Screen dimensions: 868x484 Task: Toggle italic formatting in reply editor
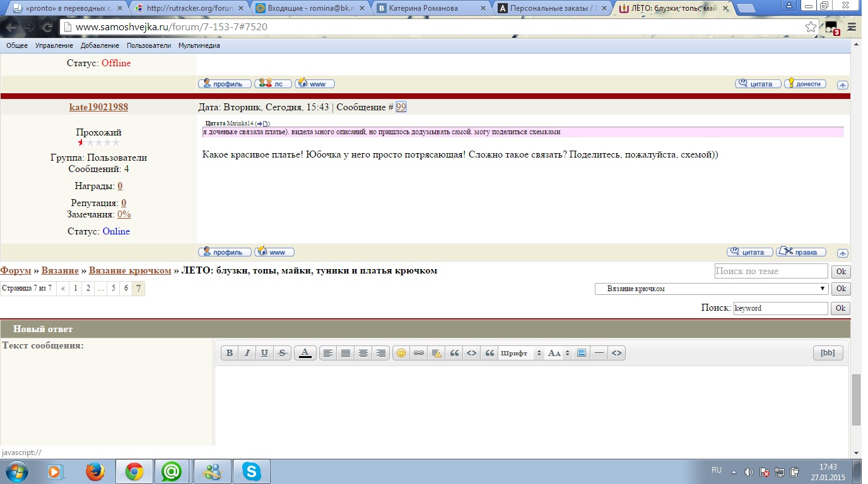pos(247,353)
